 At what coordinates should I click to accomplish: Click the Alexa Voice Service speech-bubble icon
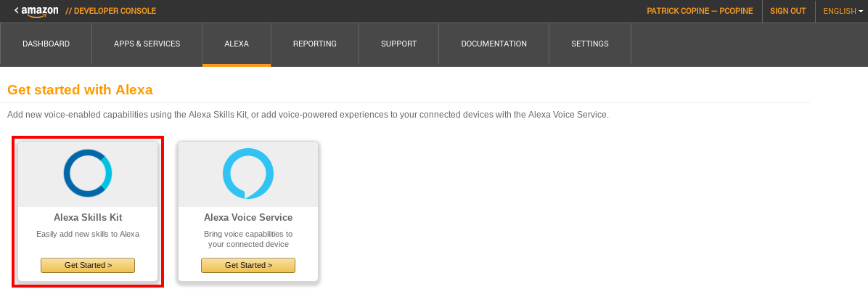point(248,174)
